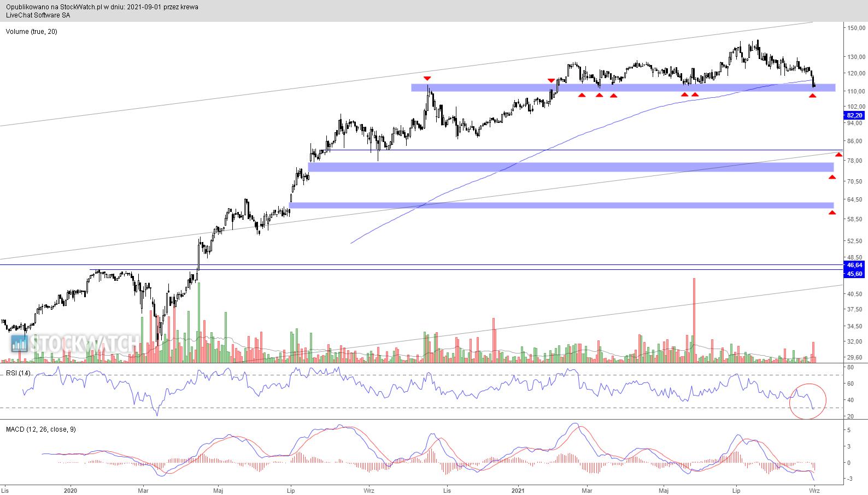Open the MACD (12, 26, close, 9) label

pos(40,429)
